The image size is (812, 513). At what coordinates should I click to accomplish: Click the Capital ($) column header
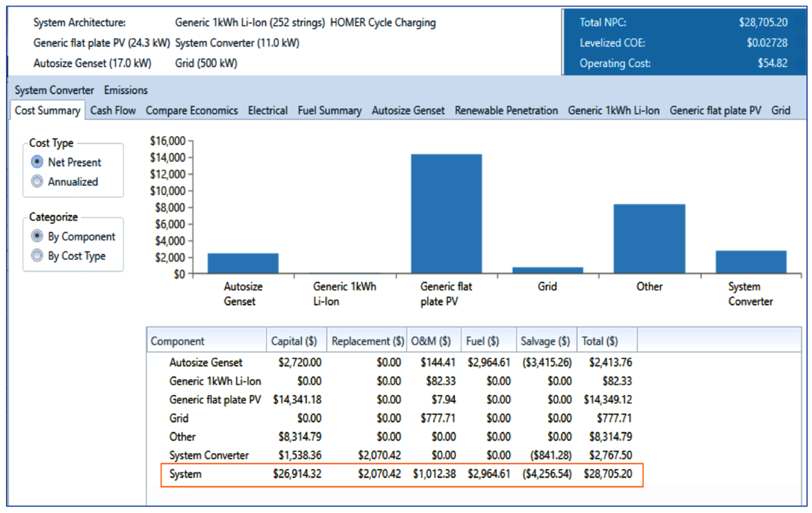click(294, 341)
